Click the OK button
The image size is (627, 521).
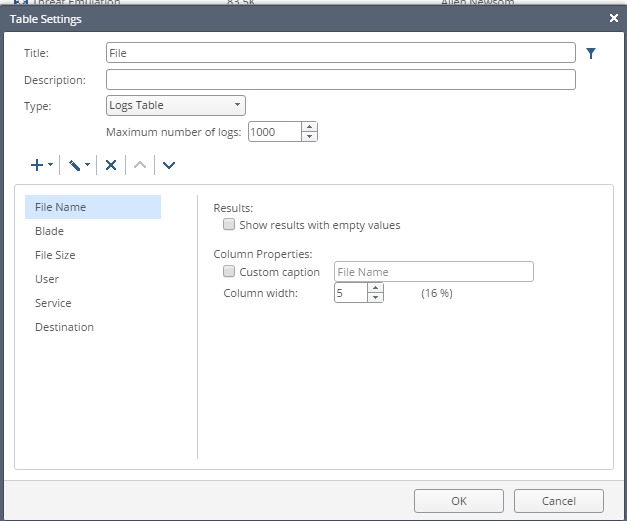(x=459, y=501)
